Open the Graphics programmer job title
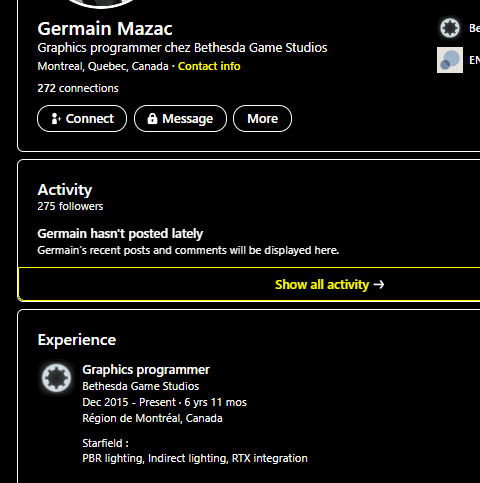This screenshot has width=480, height=483. tap(146, 370)
